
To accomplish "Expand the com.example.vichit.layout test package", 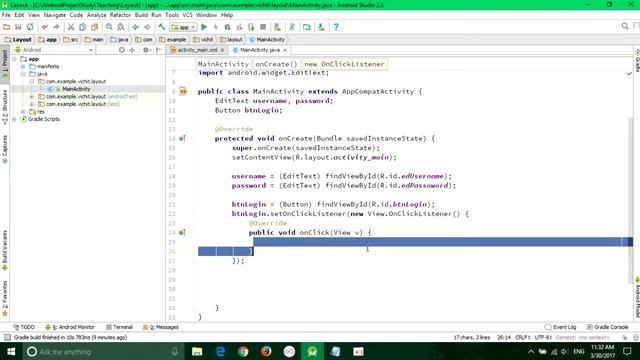I will (32, 104).
